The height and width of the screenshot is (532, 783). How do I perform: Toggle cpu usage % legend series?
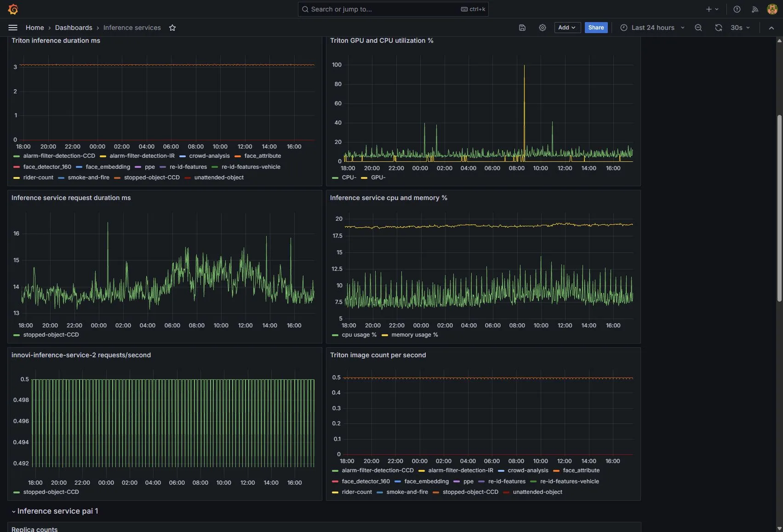coord(359,335)
